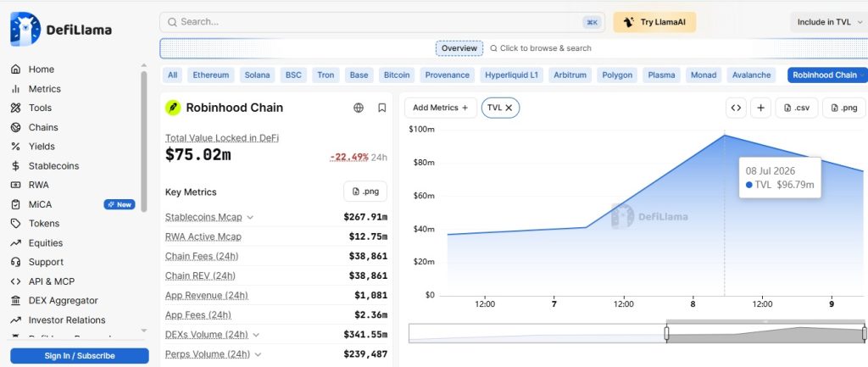This screenshot has width=868, height=367.
Task: Click the Try LlamaAI button
Action: pyautogui.click(x=654, y=22)
